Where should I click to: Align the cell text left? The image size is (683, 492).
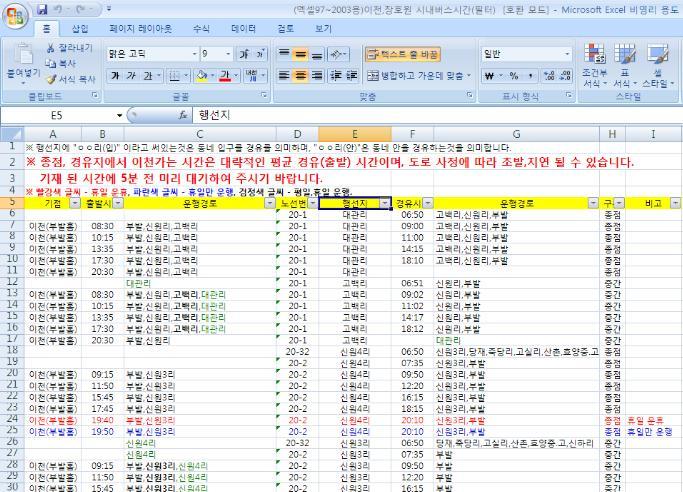point(284,76)
